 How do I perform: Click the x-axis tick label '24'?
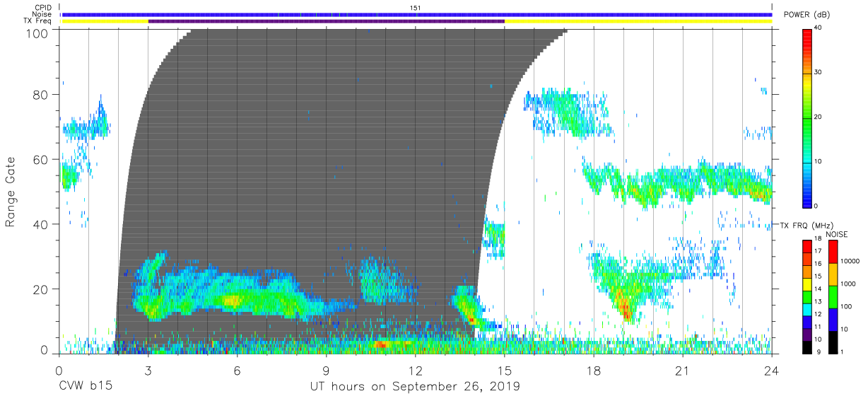(x=772, y=370)
